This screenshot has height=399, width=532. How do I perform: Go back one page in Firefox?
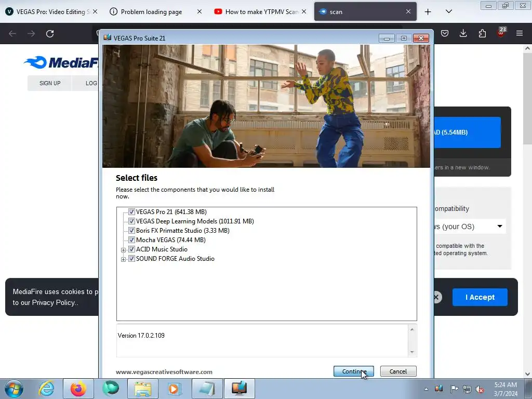pos(12,34)
